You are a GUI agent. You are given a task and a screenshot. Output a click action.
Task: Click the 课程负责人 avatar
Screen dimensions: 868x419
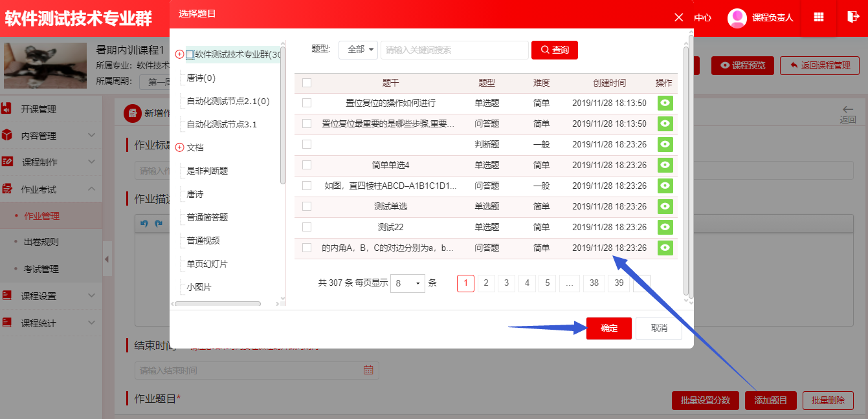737,17
